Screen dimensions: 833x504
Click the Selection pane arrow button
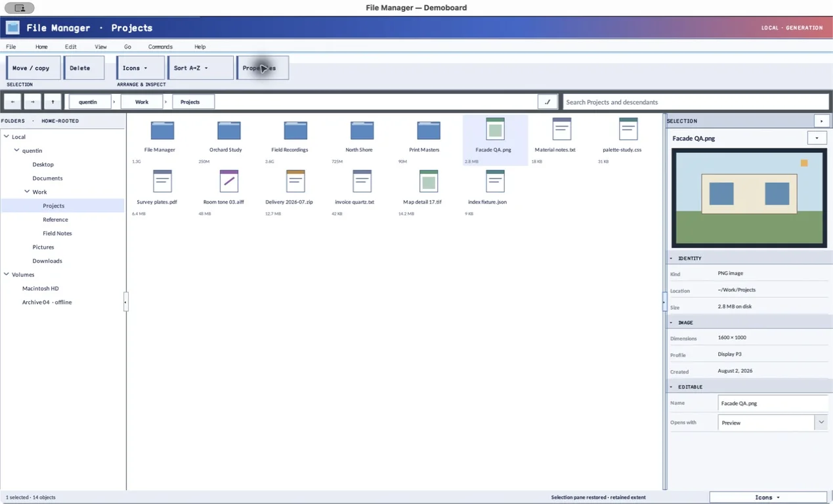[821, 121]
